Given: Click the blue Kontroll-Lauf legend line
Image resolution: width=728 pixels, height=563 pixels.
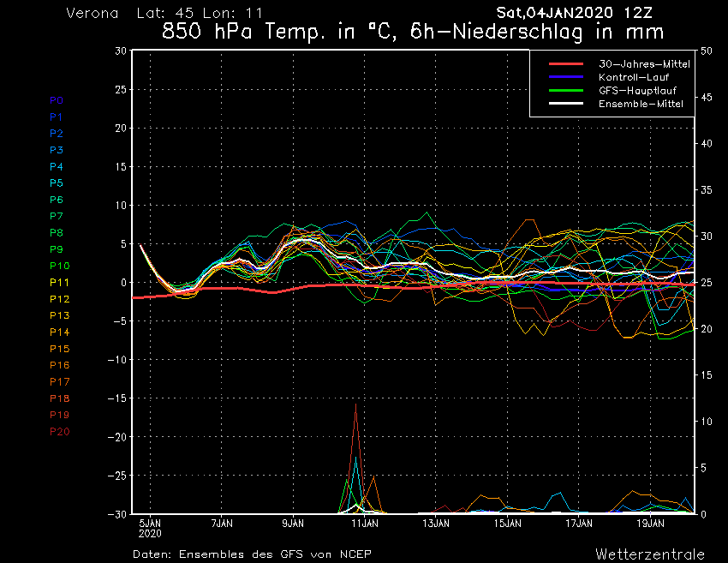Looking at the screenshot, I should (566, 77).
